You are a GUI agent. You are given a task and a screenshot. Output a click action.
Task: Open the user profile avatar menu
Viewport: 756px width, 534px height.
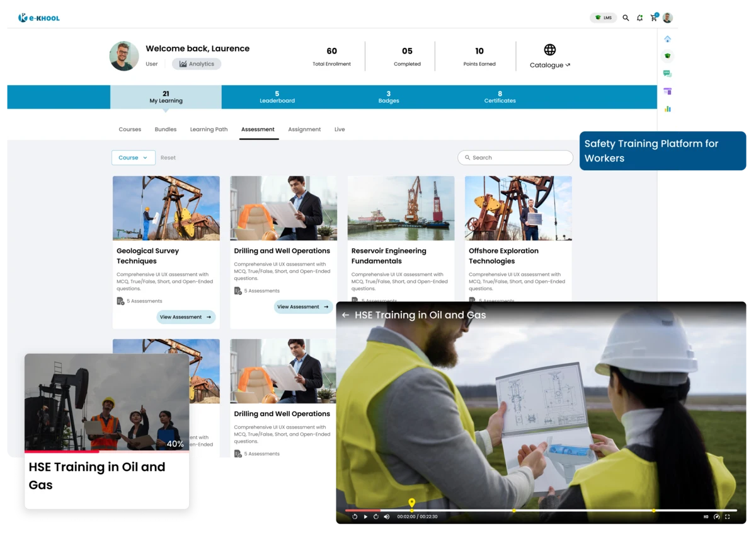pos(667,18)
